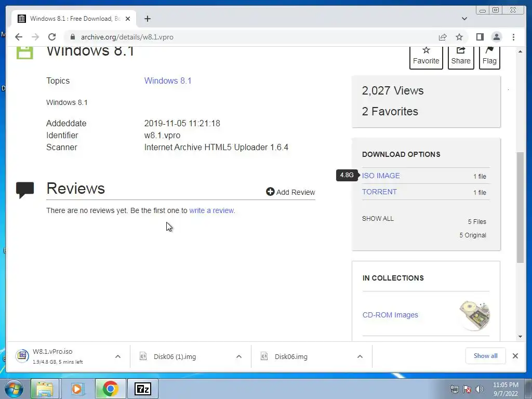Click the archive Share button

(461, 57)
